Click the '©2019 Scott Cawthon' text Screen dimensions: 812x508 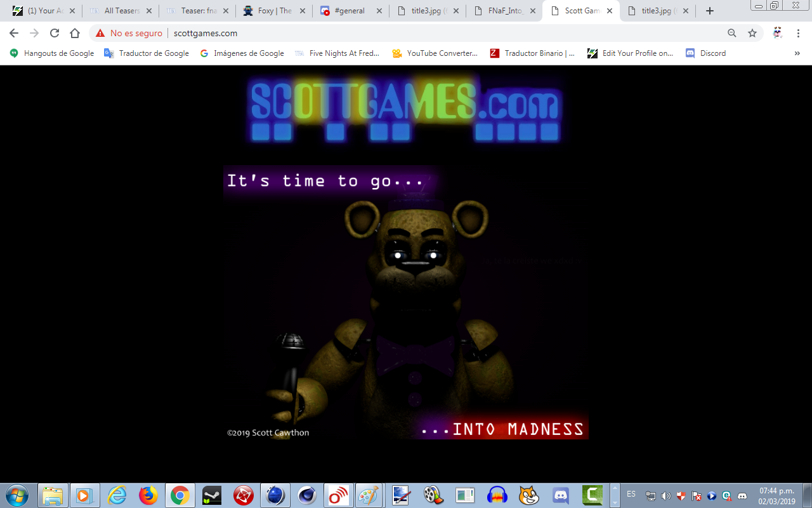(268, 432)
